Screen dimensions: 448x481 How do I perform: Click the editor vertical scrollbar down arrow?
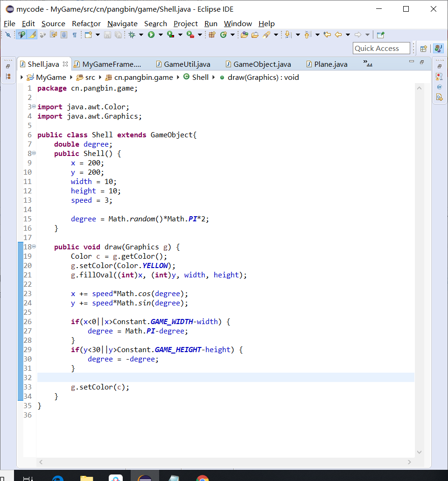point(419,452)
